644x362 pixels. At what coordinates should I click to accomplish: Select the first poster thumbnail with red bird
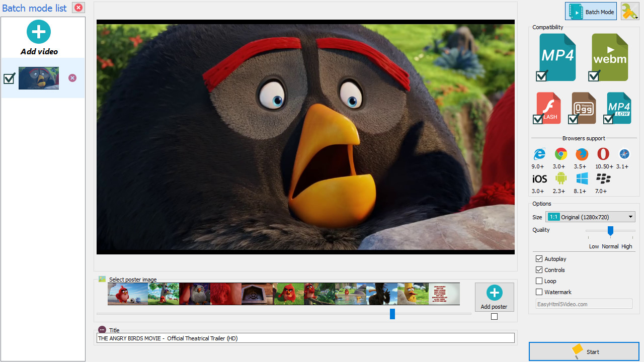pos(123,294)
